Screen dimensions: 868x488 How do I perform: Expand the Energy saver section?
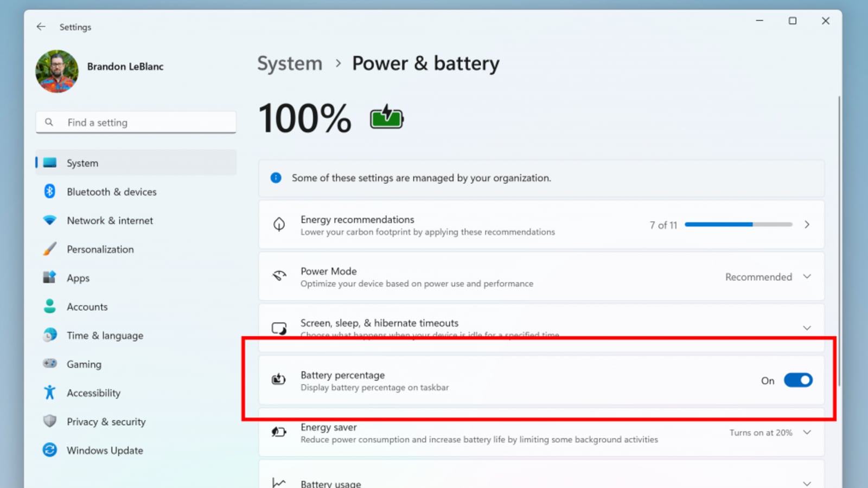(807, 433)
